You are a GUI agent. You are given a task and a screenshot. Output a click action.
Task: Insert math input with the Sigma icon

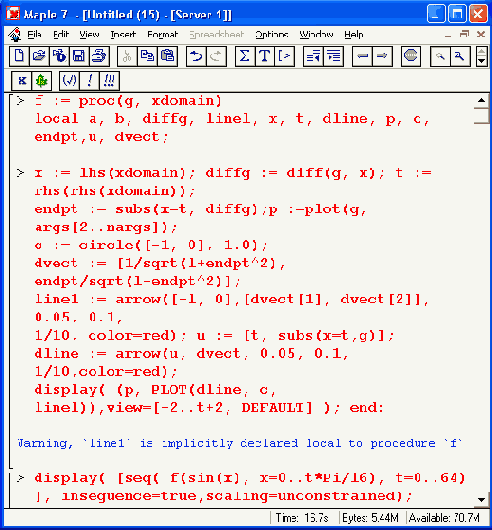pyautogui.click(x=245, y=56)
